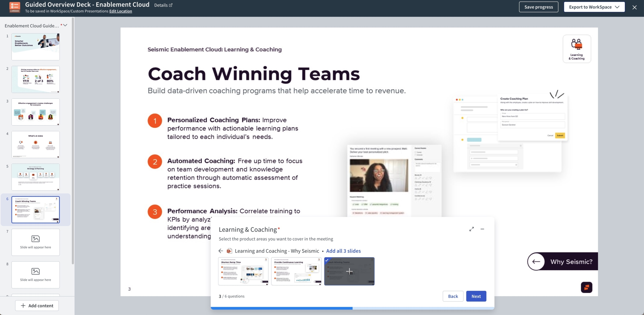Open Details external link icon

point(171,5)
